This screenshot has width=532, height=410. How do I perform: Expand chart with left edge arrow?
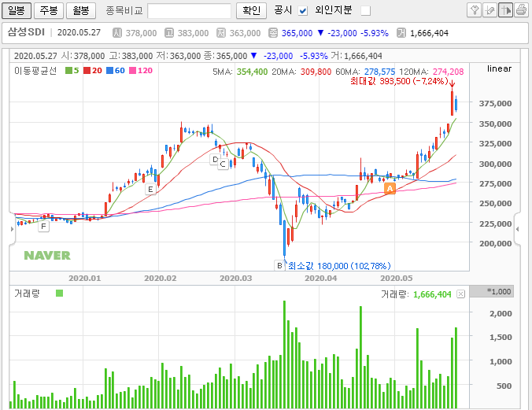[12, 229]
